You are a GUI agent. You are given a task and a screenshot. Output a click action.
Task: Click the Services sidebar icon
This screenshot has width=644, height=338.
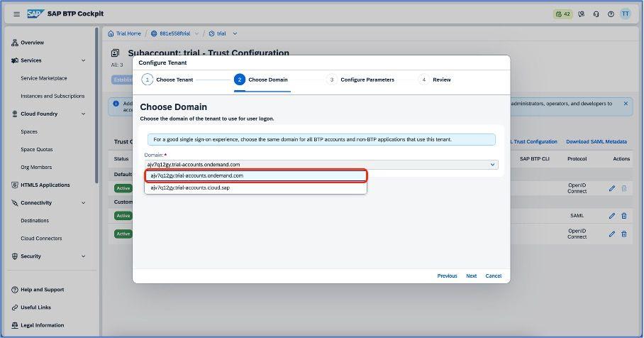(15, 60)
